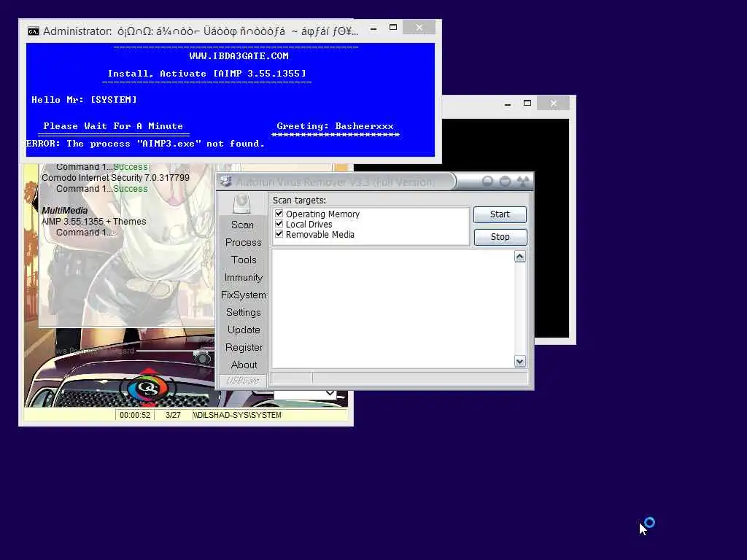
Task: Show the About tab
Action: (x=244, y=365)
